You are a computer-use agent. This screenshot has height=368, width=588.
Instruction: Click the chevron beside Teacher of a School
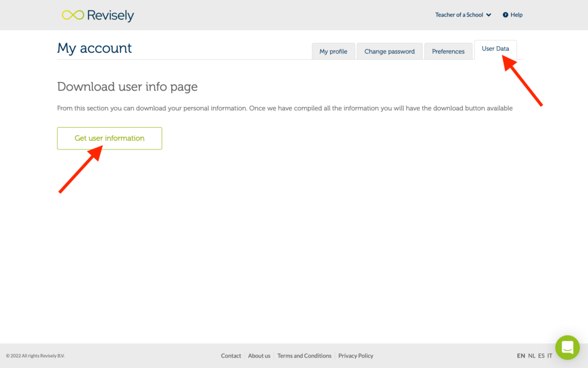click(x=489, y=14)
